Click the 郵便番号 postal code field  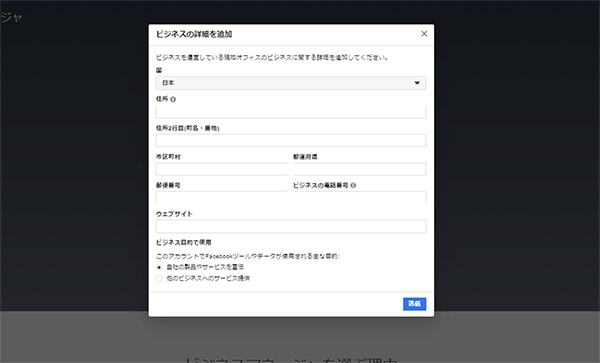coord(222,197)
